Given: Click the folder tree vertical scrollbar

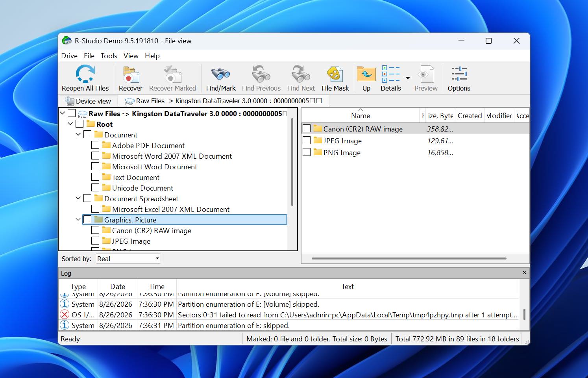Looking at the screenshot, I should (x=292, y=162).
